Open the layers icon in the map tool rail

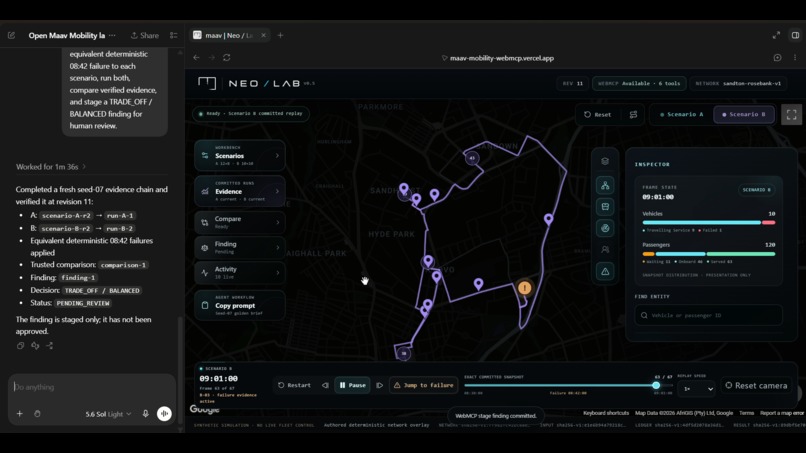605,161
